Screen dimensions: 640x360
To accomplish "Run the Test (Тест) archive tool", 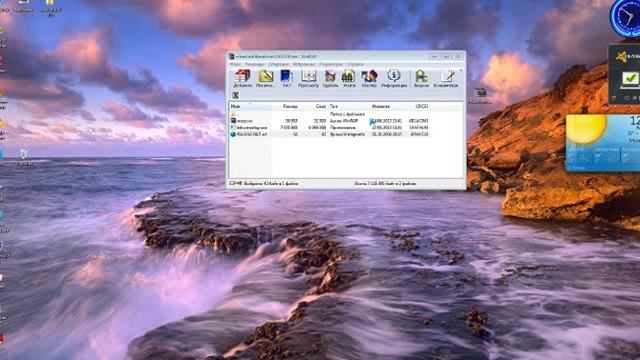I will coord(287,78).
